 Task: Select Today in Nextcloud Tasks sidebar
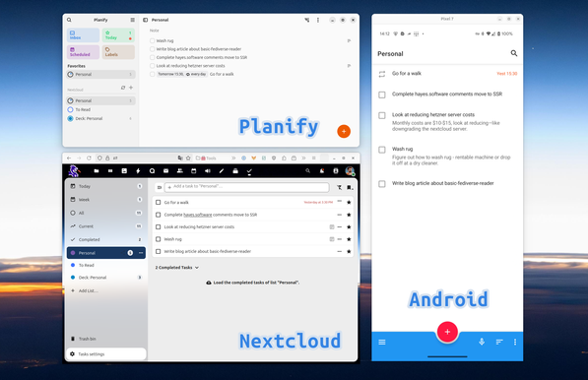(x=106, y=186)
